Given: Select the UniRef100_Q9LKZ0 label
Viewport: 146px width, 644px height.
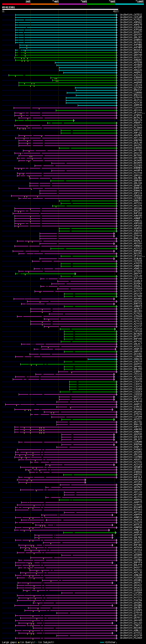Looking at the screenshot, I should point(131,540).
